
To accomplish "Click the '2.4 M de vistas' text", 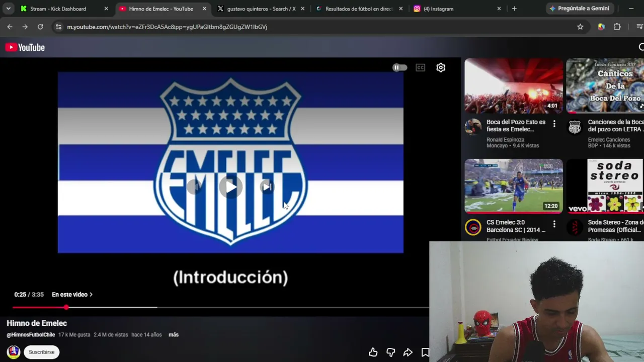I will click(111, 335).
